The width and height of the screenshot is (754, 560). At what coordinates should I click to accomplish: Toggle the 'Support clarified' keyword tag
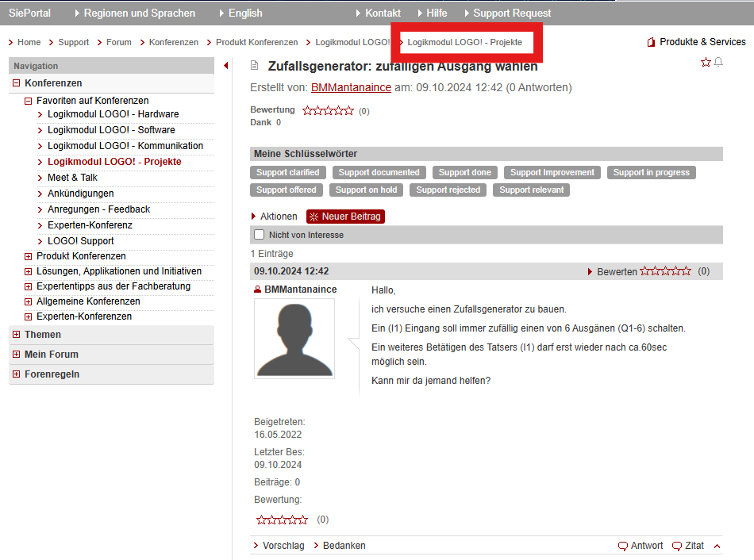287,172
